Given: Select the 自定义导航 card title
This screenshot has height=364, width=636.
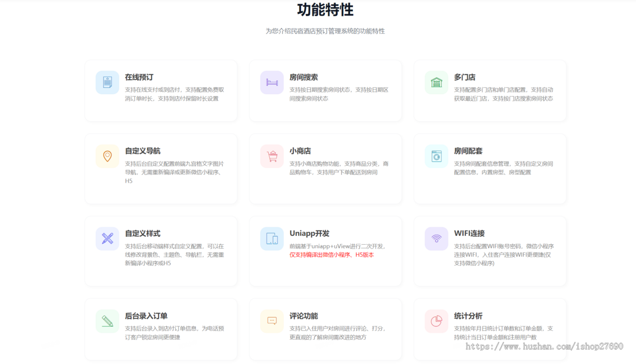Looking at the screenshot, I should click(143, 151).
